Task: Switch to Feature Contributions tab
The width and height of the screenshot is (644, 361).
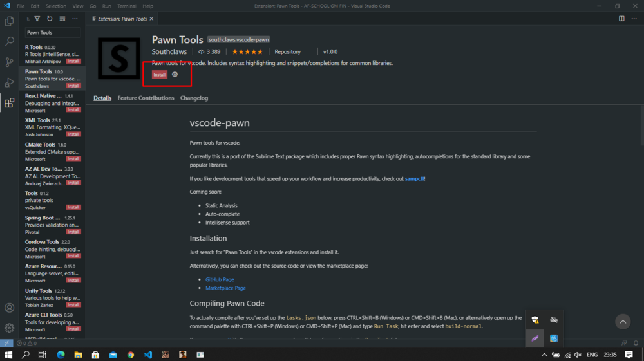Action: pyautogui.click(x=146, y=98)
